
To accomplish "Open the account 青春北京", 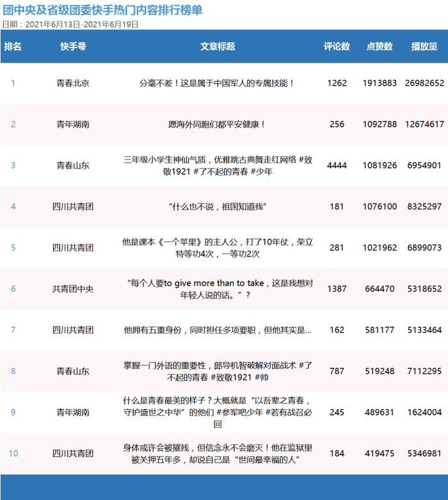I will [73, 83].
